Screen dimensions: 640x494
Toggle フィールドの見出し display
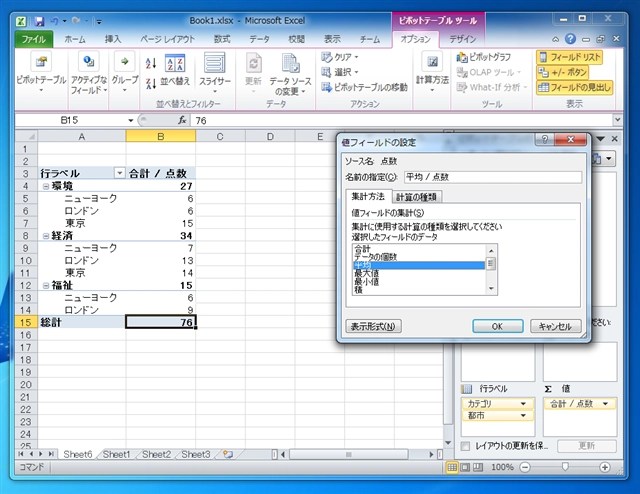coord(574,87)
